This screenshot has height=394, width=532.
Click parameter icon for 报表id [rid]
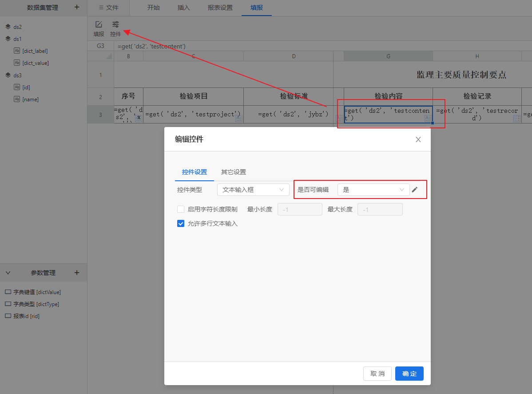point(8,316)
